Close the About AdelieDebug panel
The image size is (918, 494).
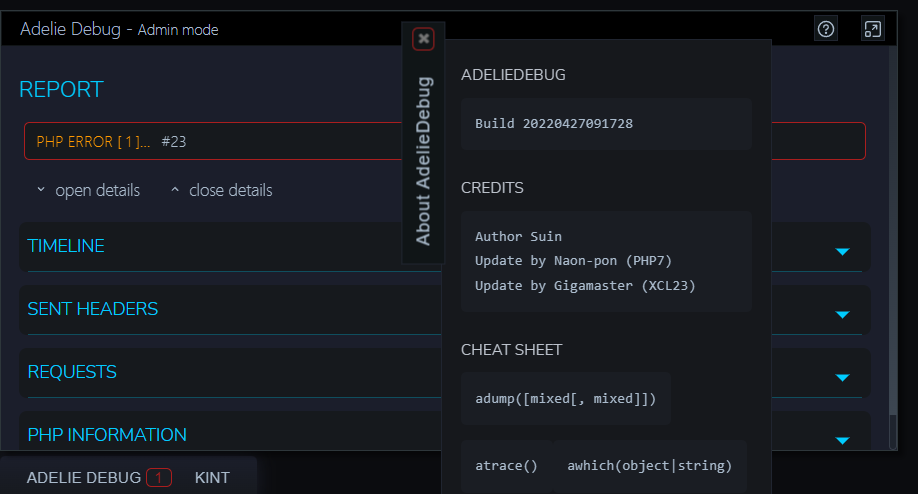pos(424,39)
